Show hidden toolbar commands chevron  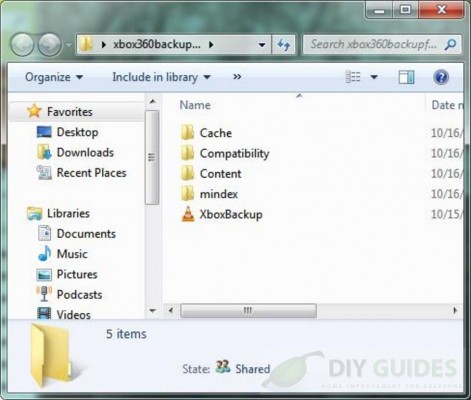[x=237, y=77]
